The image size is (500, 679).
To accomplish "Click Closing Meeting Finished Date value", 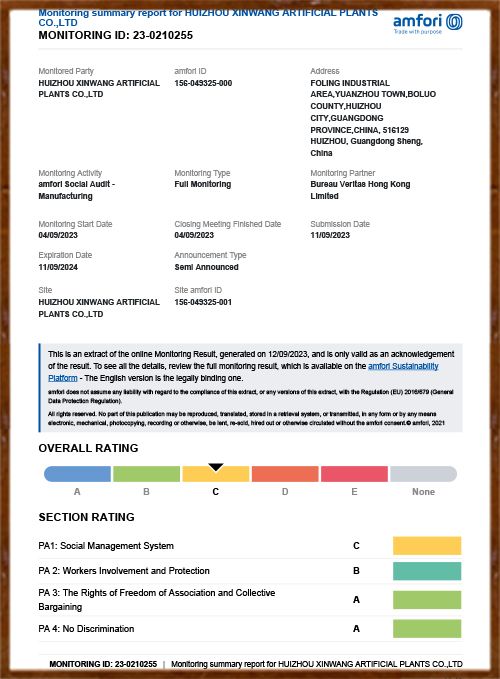I will [x=194, y=235].
